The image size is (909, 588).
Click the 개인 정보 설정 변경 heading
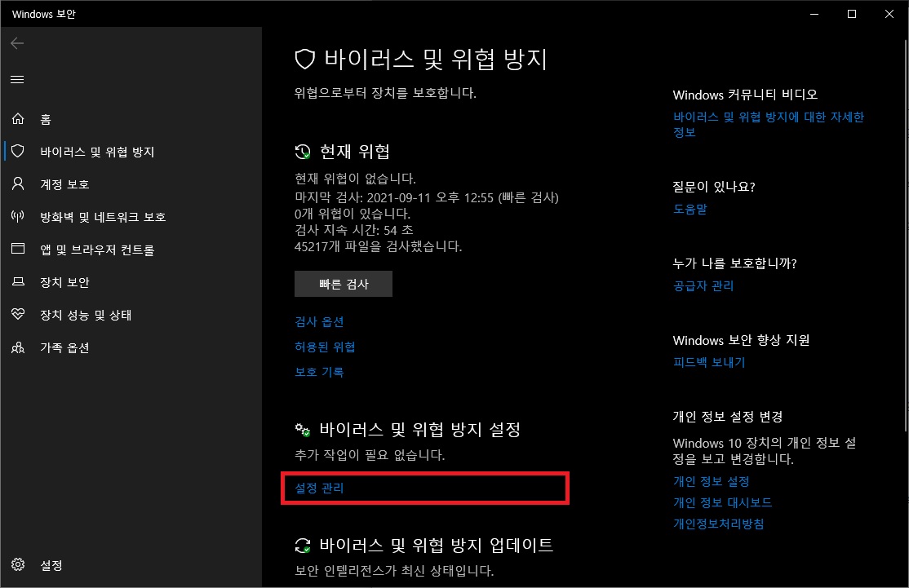(x=728, y=417)
